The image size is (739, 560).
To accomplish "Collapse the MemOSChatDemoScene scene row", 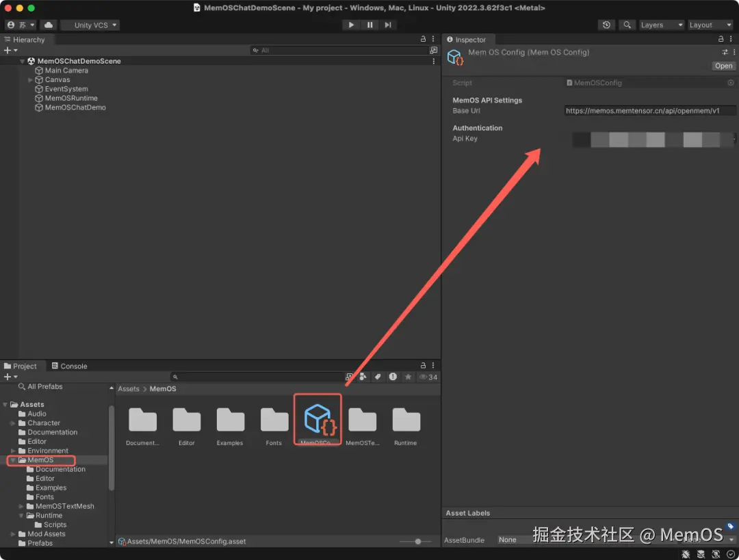I will pos(22,62).
